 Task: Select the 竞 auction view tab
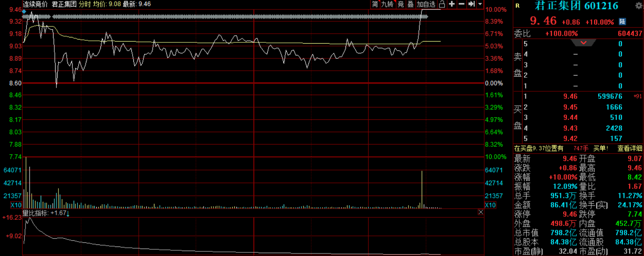tap(401, 4)
